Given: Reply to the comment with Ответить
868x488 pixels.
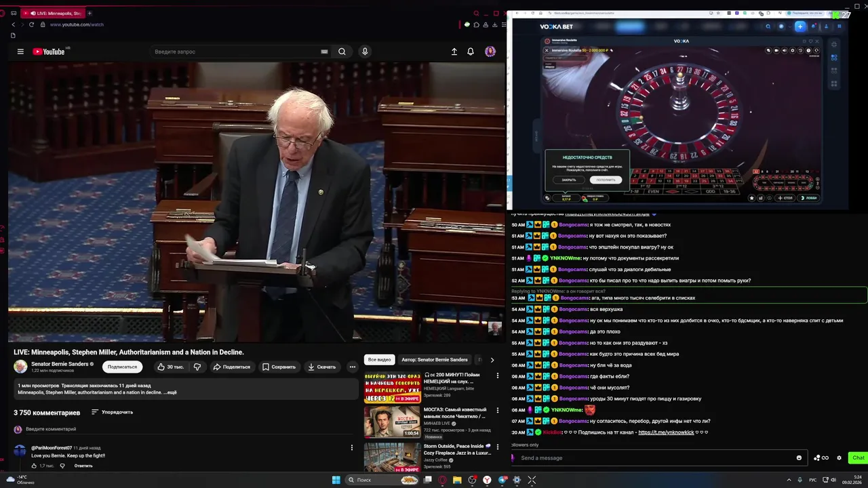Looking at the screenshot, I should pos(83,466).
